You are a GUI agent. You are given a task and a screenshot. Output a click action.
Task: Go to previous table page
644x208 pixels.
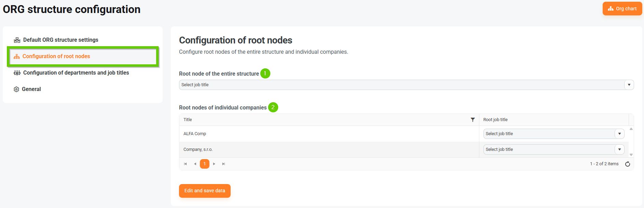pyautogui.click(x=195, y=164)
